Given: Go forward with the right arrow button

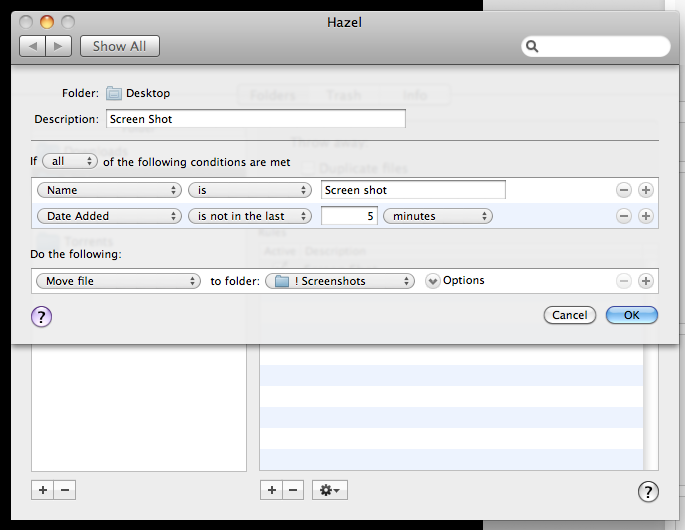Looking at the screenshot, I should click(58, 46).
